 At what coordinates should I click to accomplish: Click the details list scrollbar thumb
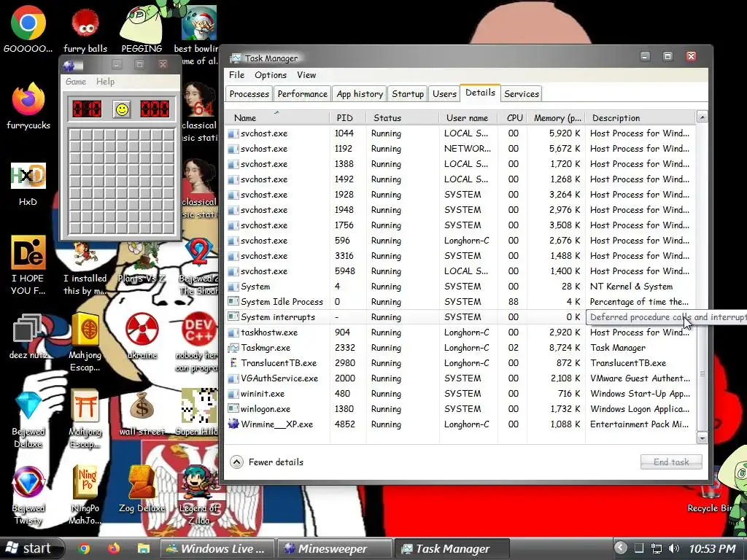pyautogui.click(x=702, y=373)
